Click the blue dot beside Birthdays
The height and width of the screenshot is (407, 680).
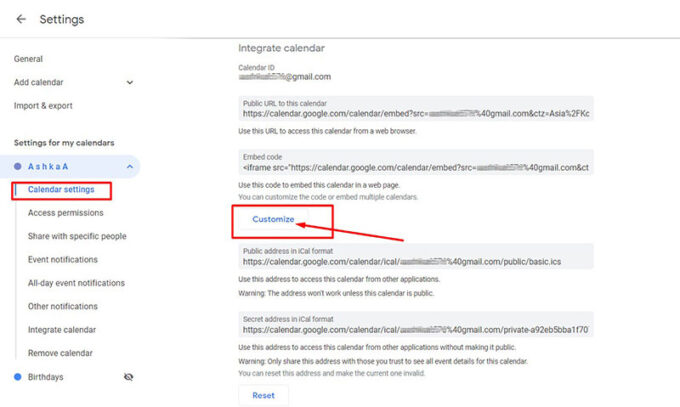pos(18,377)
